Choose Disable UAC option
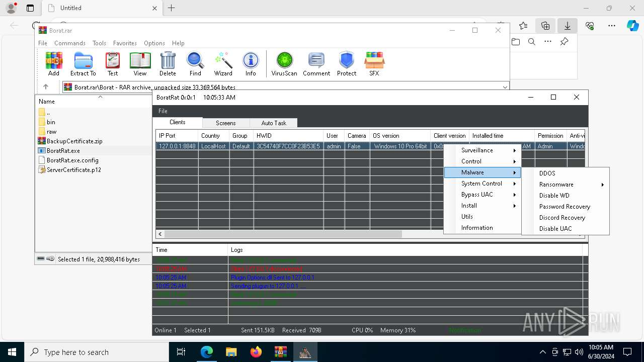The height and width of the screenshot is (362, 644). tap(566, 229)
